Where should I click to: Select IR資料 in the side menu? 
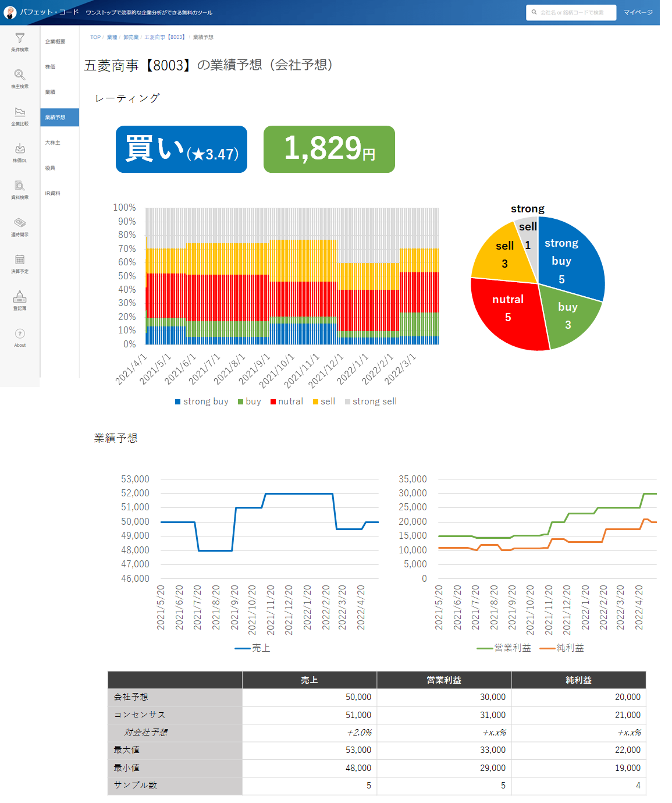coord(53,193)
